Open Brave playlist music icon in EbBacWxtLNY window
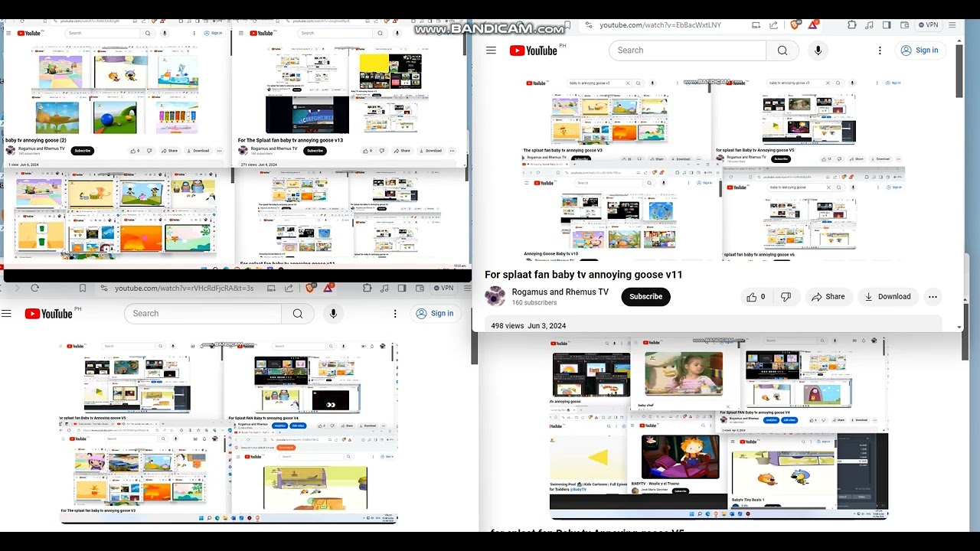The width and height of the screenshot is (980, 551). (x=869, y=25)
